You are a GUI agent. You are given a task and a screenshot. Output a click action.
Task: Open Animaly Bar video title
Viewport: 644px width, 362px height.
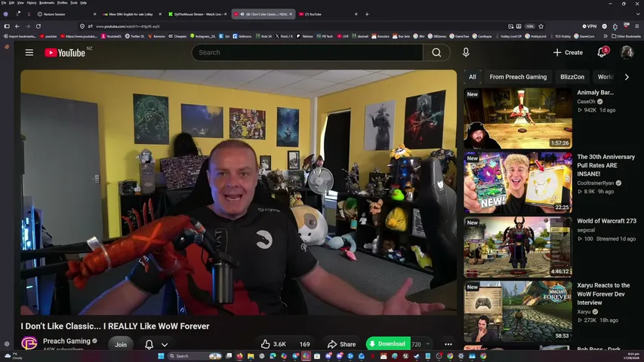click(x=595, y=92)
